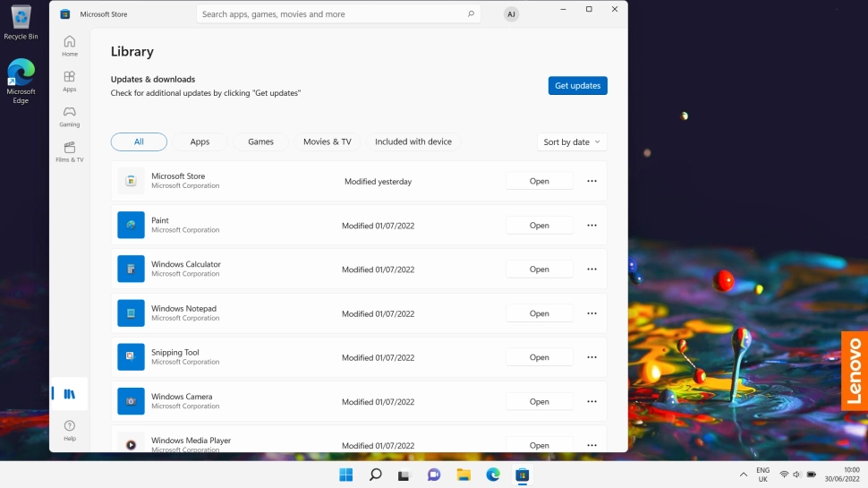The height and width of the screenshot is (488, 868).
Task: Click the Windows Camera app icon
Action: point(131,401)
